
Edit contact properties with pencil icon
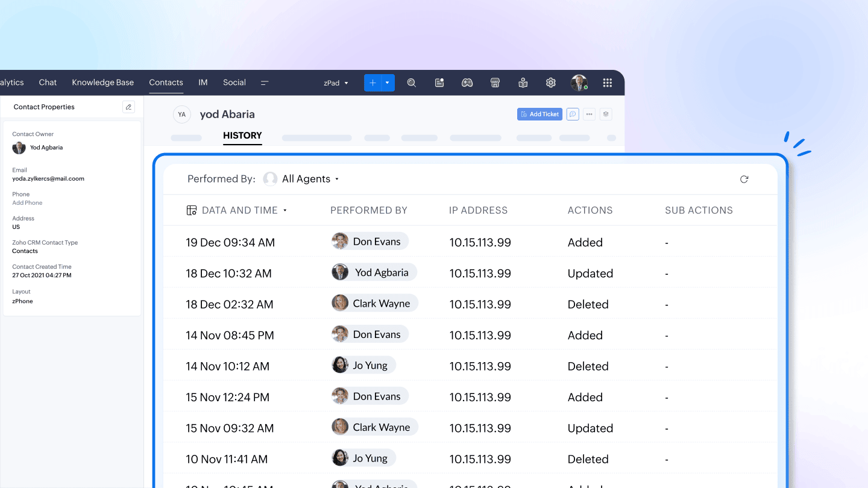tap(128, 107)
